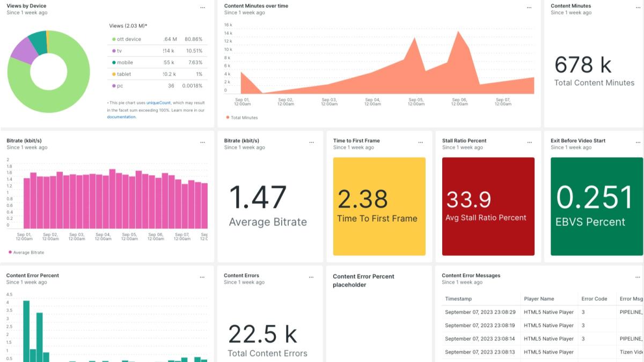644x362 pixels.
Task: Open the documentation link
Action: pos(121,117)
